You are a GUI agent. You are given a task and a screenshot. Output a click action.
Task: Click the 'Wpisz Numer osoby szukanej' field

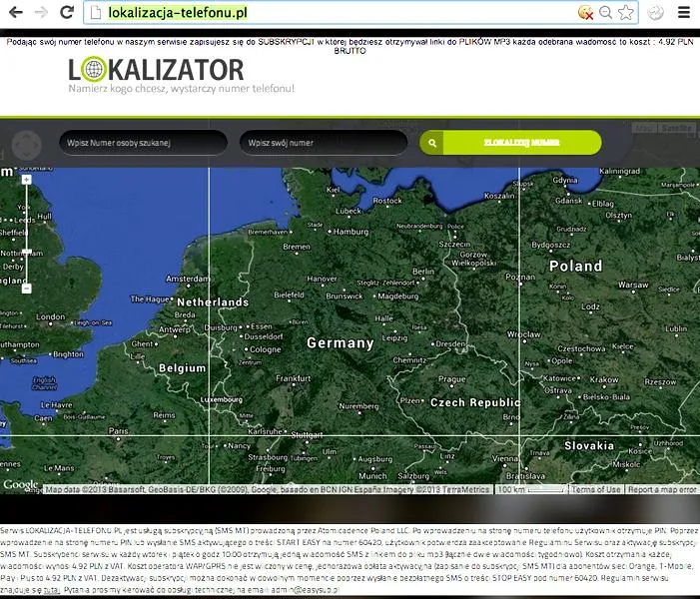pyautogui.click(x=144, y=143)
